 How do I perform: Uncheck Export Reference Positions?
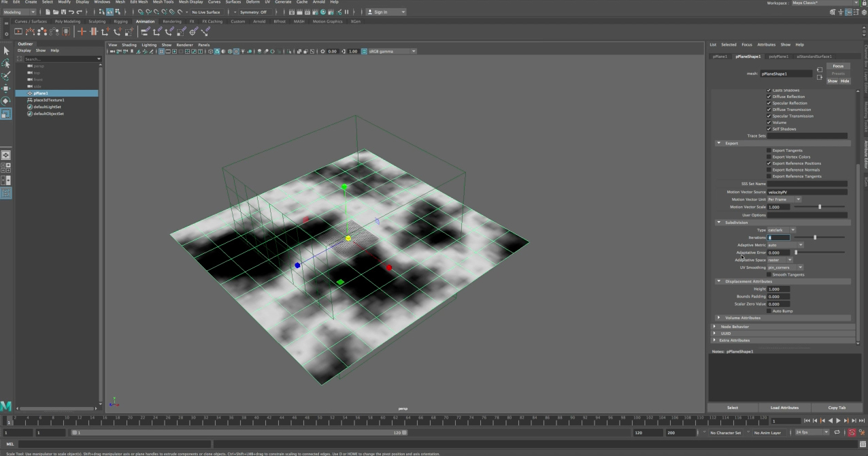[x=769, y=163]
